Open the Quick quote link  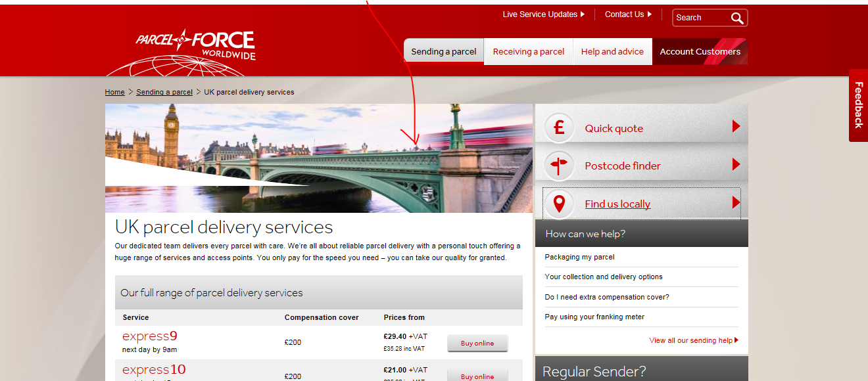614,129
